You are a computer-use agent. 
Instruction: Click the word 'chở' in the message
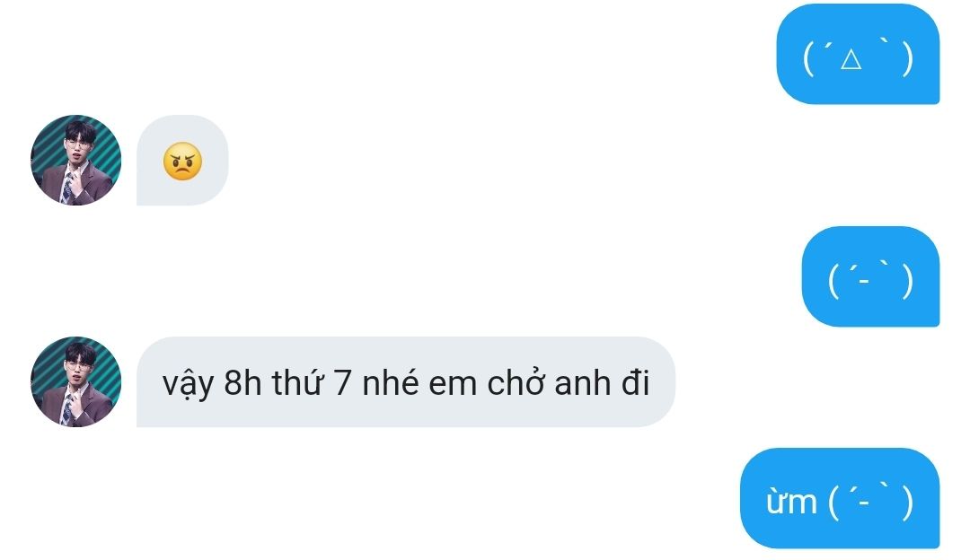click(x=516, y=382)
